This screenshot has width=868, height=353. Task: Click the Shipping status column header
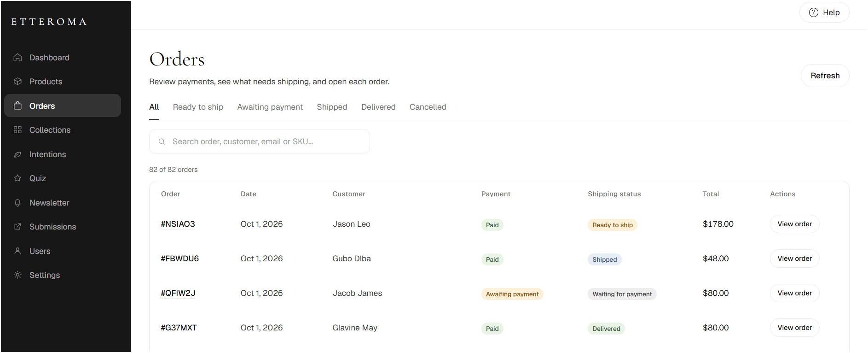614,194
